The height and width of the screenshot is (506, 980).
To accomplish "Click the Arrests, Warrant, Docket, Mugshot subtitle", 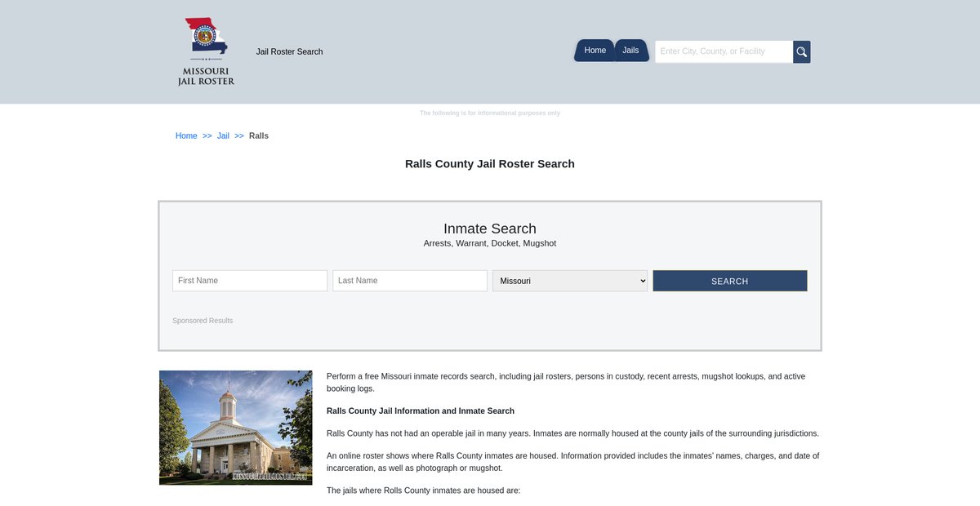I will click(490, 243).
